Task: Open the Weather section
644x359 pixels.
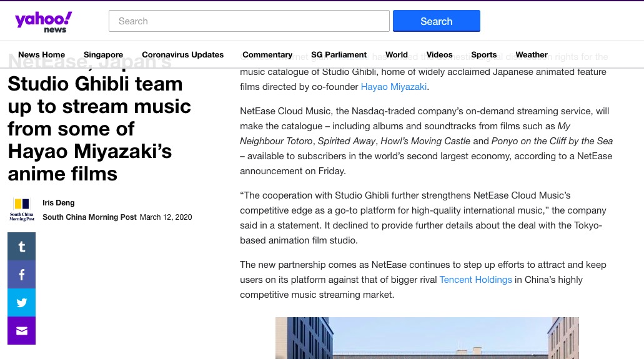Action: 532,55
